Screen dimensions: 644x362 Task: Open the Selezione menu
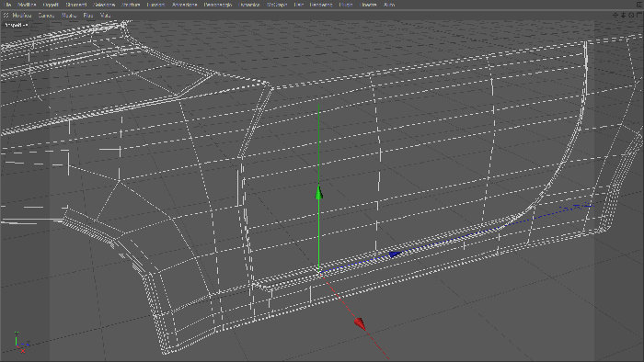104,5
